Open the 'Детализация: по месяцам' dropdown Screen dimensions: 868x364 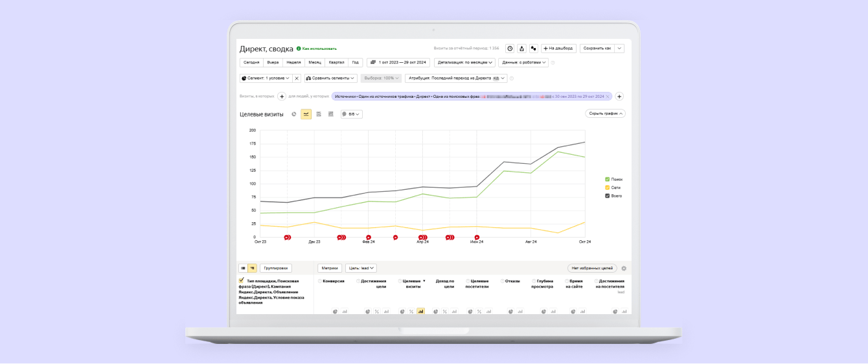(x=464, y=63)
